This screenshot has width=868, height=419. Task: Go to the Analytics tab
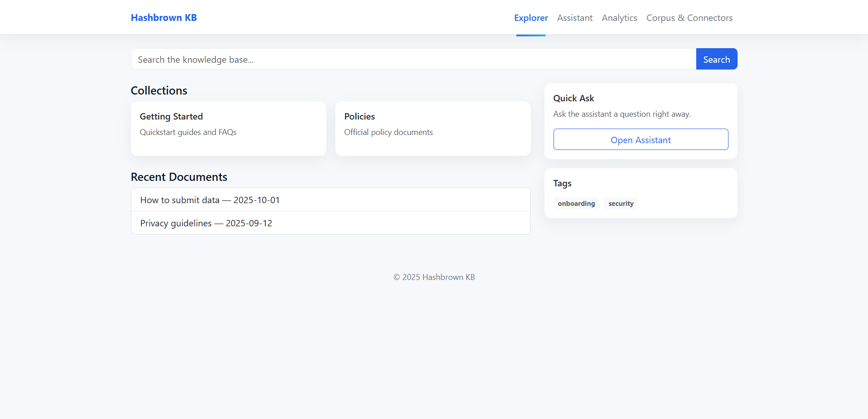click(619, 18)
